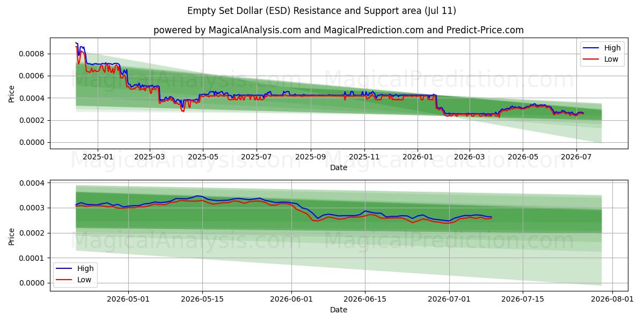Click the '2026-05-01' tick label on bottom chart

coord(129,299)
